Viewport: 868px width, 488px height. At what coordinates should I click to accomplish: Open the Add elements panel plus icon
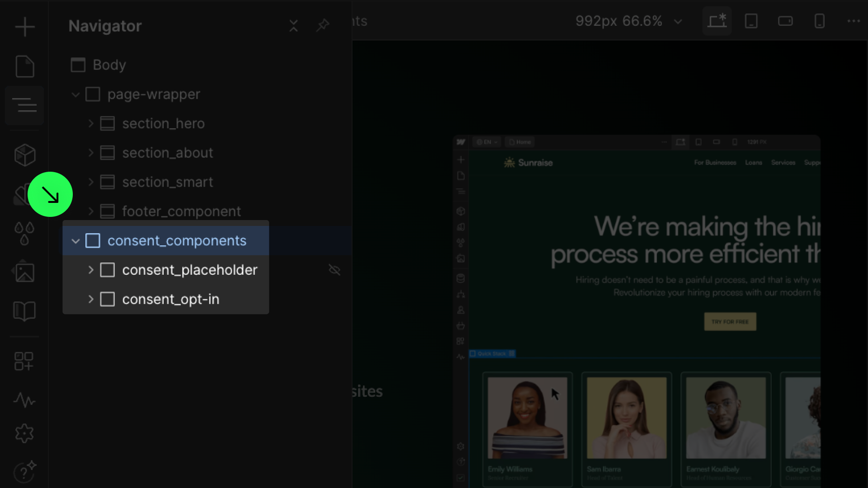[x=24, y=27]
